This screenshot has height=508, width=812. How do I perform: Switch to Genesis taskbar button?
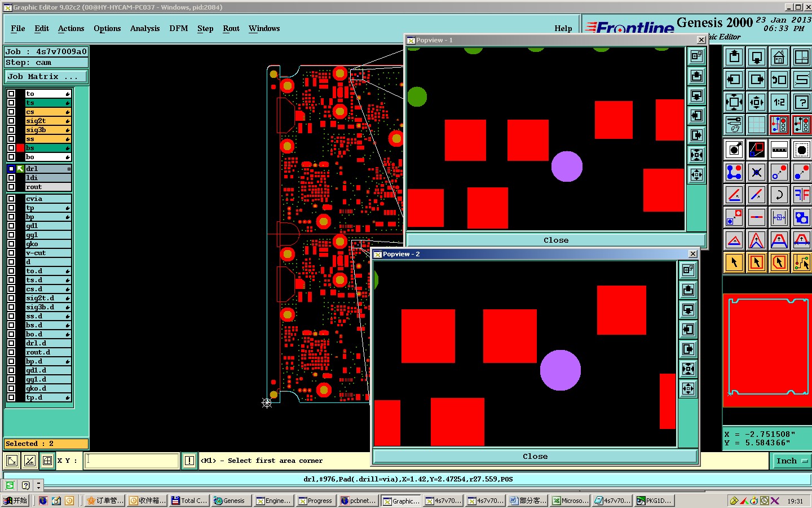click(x=231, y=501)
